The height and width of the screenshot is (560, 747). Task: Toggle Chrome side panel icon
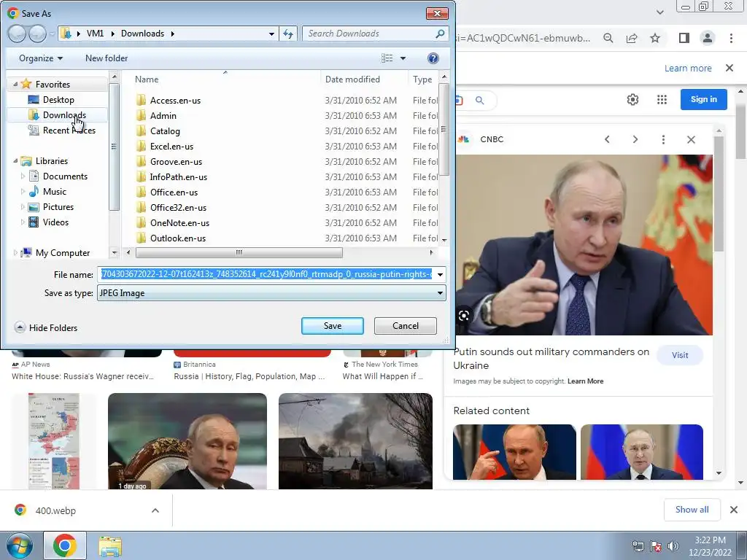(684, 38)
